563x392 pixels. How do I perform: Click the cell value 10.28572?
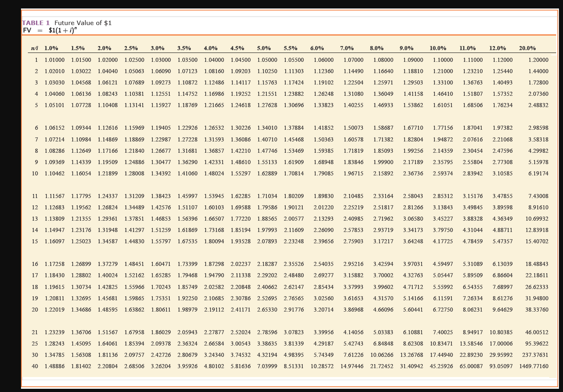point(322,366)
